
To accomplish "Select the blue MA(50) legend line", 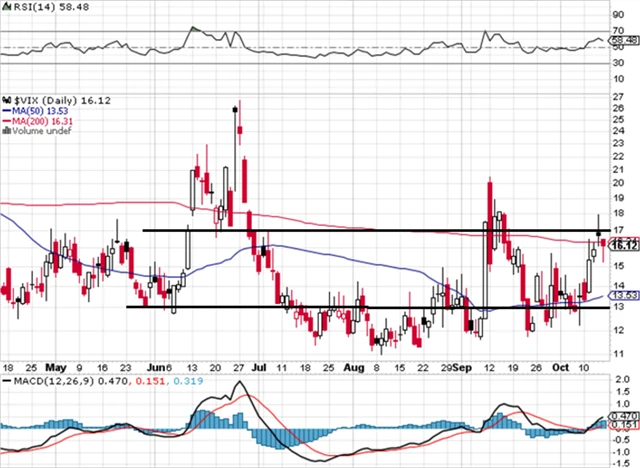I will coord(5,111).
